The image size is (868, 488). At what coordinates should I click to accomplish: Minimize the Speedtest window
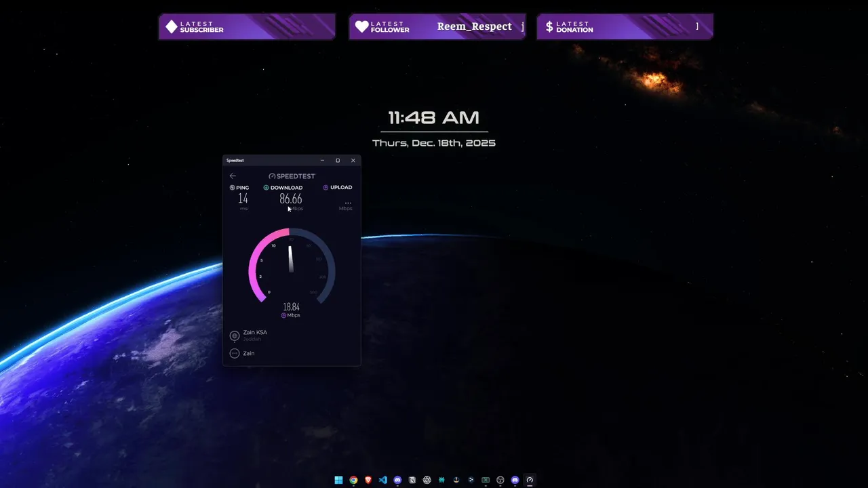point(322,161)
